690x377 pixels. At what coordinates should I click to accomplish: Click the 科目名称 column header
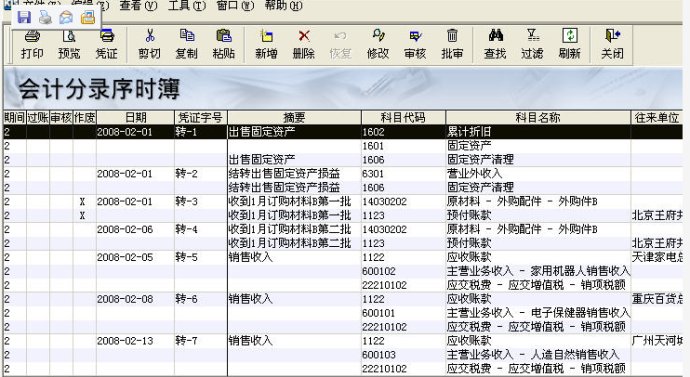[x=538, y=117]
